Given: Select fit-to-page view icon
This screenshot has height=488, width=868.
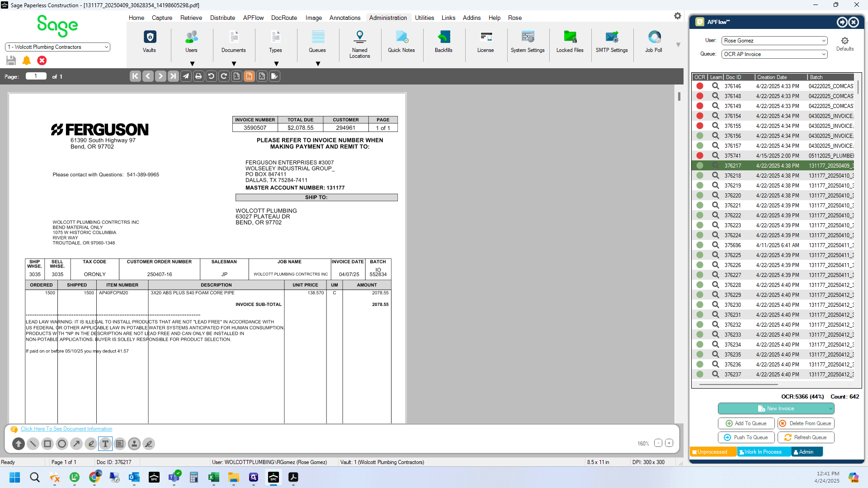Looking at the screenshot, I should (x=262, y=76).
